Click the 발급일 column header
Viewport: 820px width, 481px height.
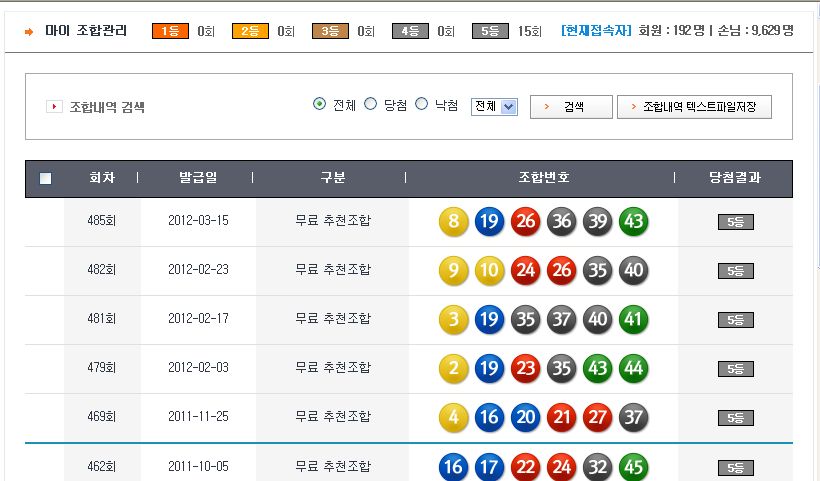click(198, 178)
